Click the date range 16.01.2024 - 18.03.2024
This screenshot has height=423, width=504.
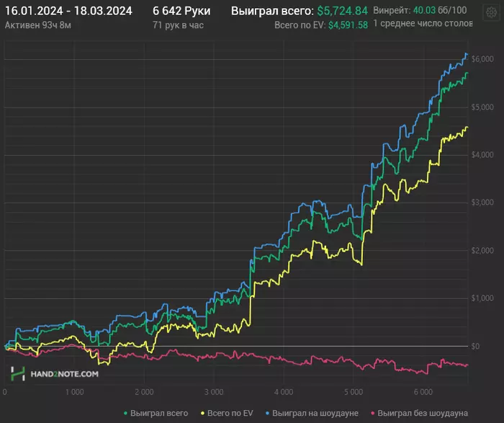(68, 11)
